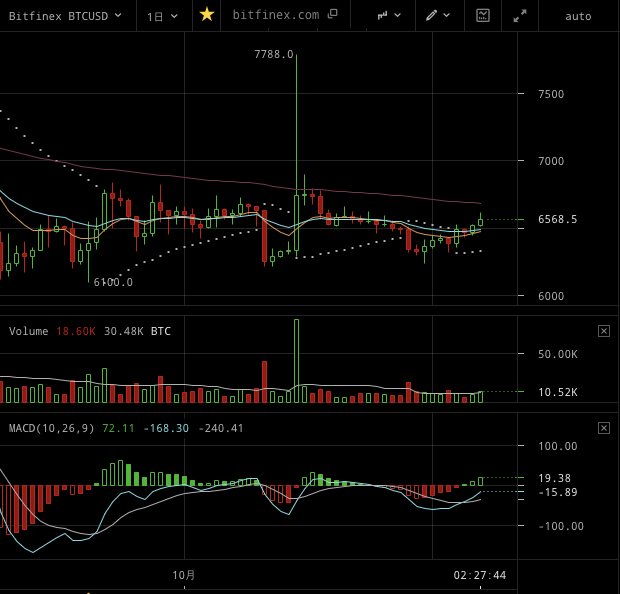Click the 7788.0 high price label
This screenshot has width=620, height=594.
tap(274, 54)
